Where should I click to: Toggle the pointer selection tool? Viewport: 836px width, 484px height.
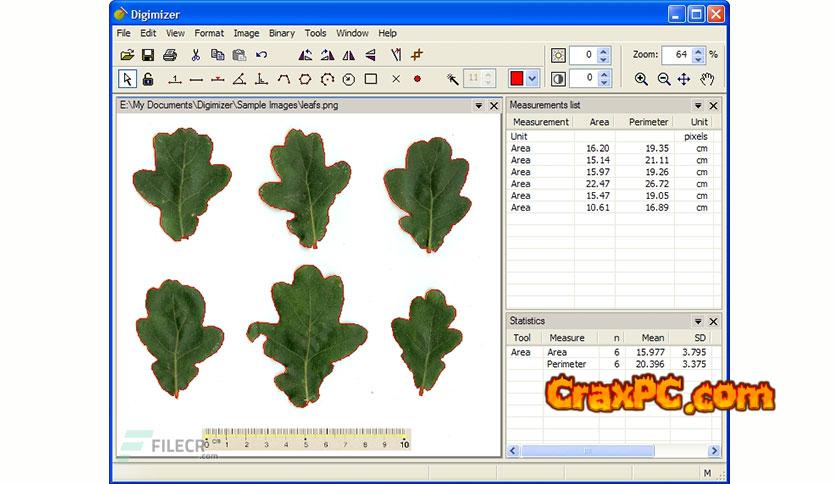[127, 79]
